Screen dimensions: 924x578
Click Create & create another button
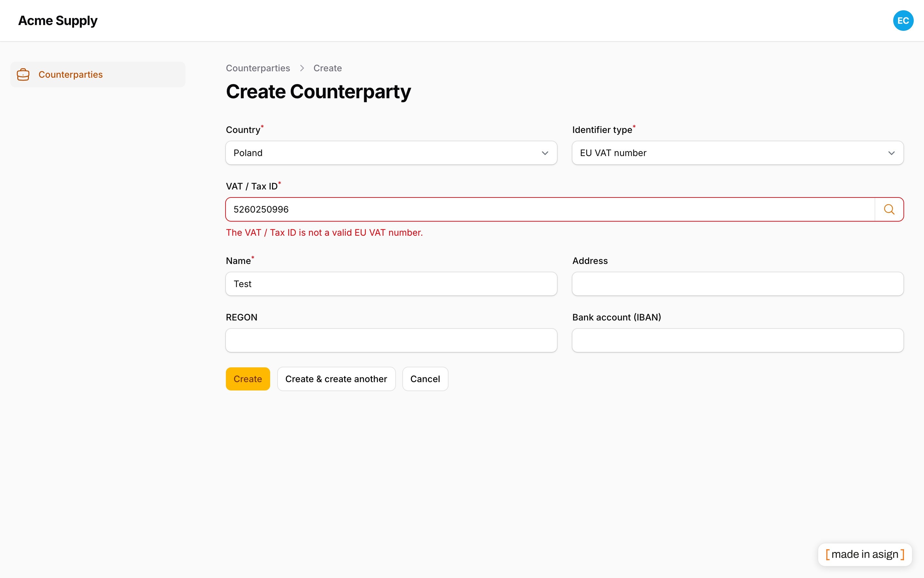pos(336,379)
